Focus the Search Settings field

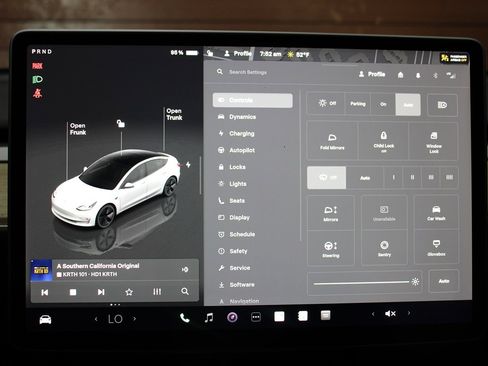click(x=248, y=72)
